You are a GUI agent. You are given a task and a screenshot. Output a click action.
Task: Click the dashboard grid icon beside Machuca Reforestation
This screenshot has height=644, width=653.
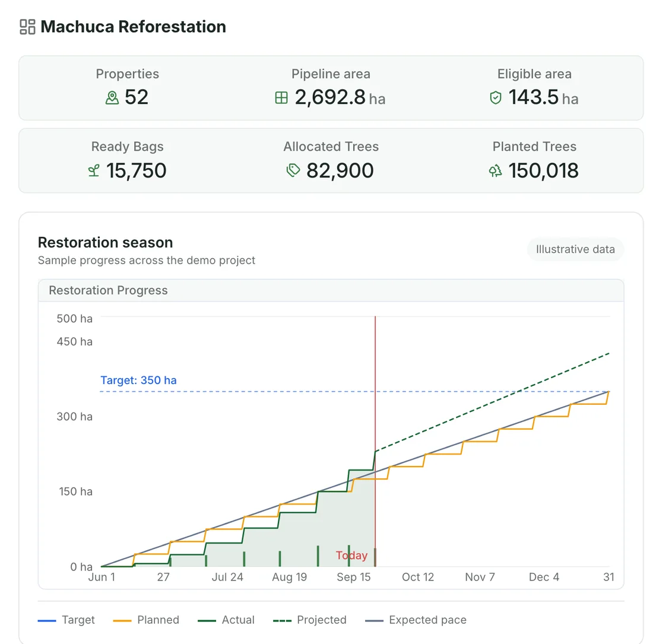pyautogui.click(x=27, y=27)
